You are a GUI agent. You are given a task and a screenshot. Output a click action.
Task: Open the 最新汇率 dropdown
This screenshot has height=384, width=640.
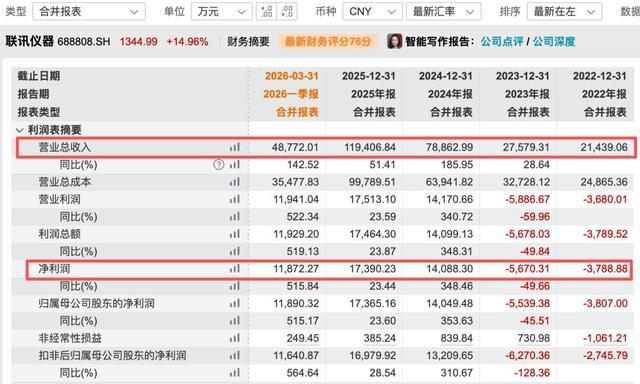[x=444, y=11]
